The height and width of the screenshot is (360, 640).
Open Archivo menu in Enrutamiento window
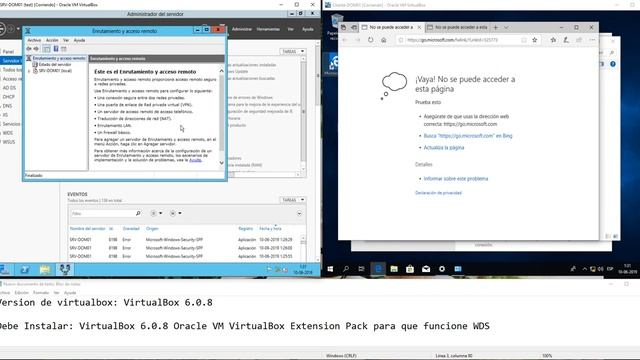point(34,40)
